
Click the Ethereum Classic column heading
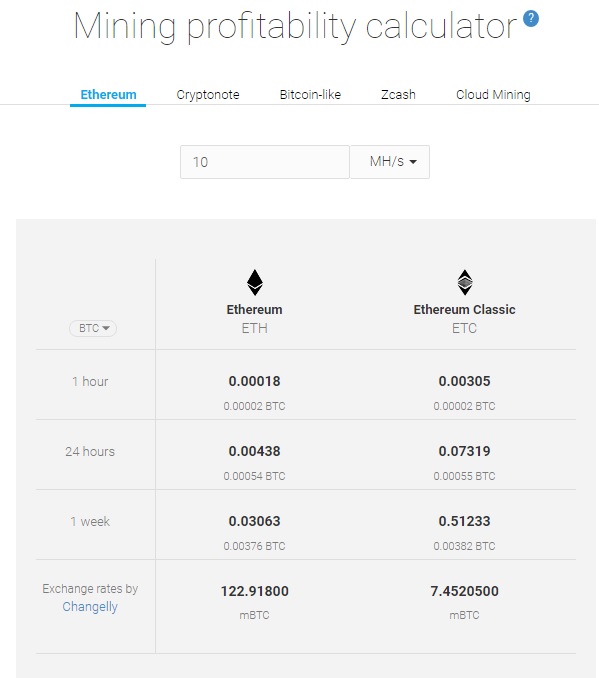464,310
